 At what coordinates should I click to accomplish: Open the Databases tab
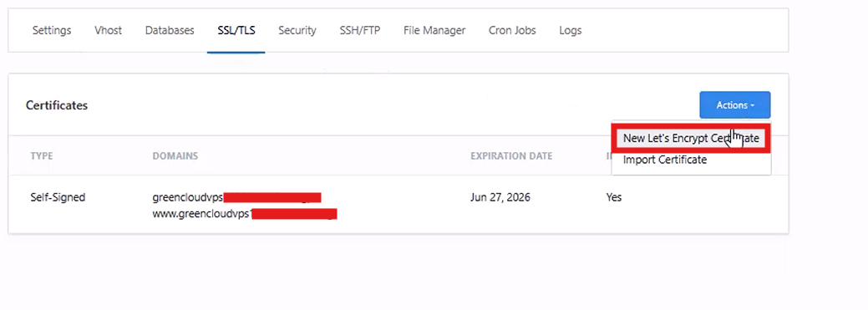[170, 30]
